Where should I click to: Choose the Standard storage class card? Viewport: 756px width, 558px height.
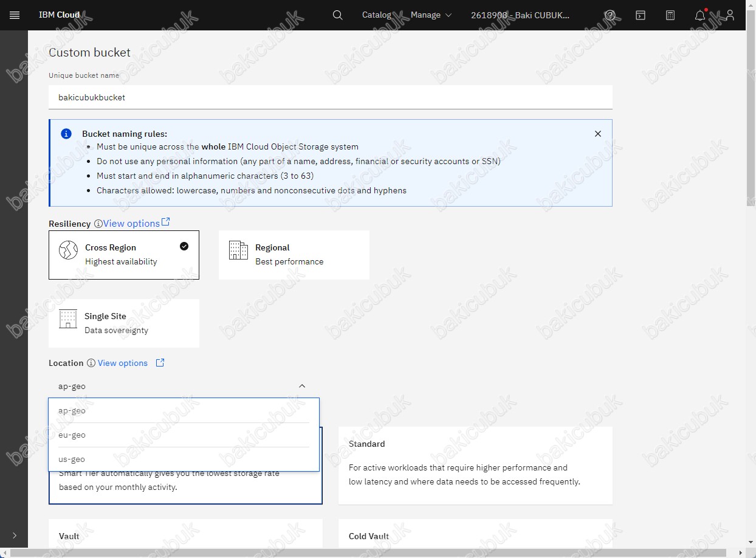coord(475,466)
